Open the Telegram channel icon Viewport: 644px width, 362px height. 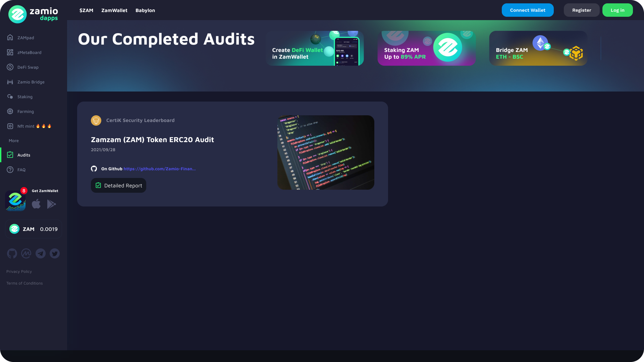click(41, 253)
